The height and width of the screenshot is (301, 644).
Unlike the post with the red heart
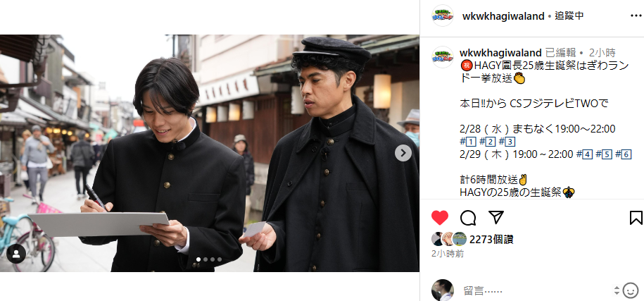pyautogui.click(x=440, y=218)
